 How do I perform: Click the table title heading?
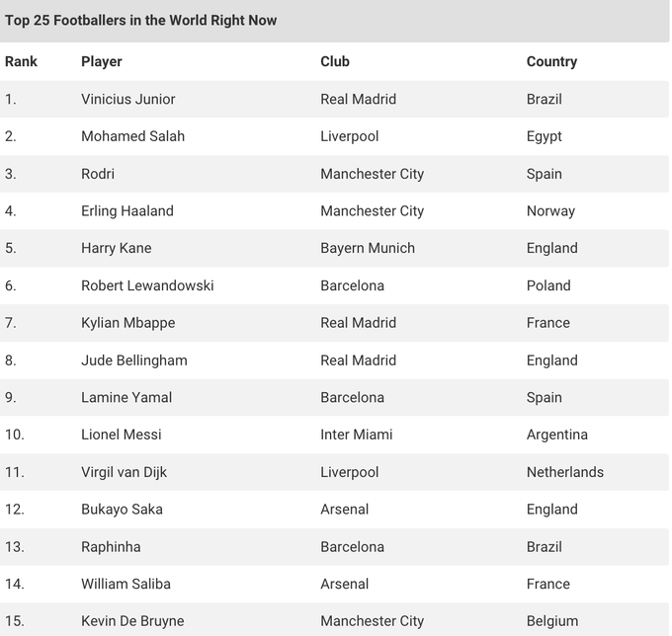[141, 20]
